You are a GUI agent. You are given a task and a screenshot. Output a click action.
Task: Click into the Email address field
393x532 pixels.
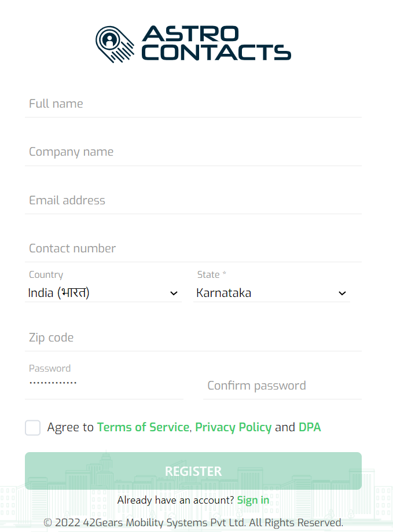click(193, 200)
